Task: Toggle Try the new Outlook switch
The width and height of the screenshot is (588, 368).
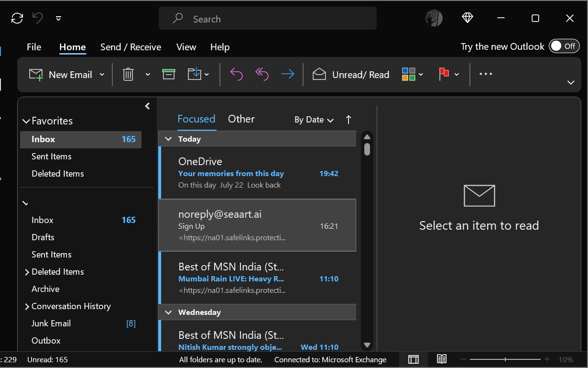Action: click(x=564, y=46)
